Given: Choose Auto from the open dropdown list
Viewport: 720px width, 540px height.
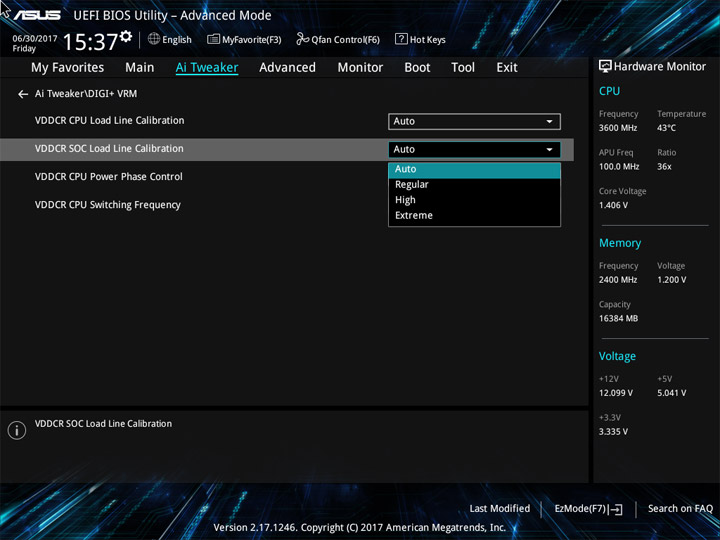Looking at the screenshot, I should (474, 169).
